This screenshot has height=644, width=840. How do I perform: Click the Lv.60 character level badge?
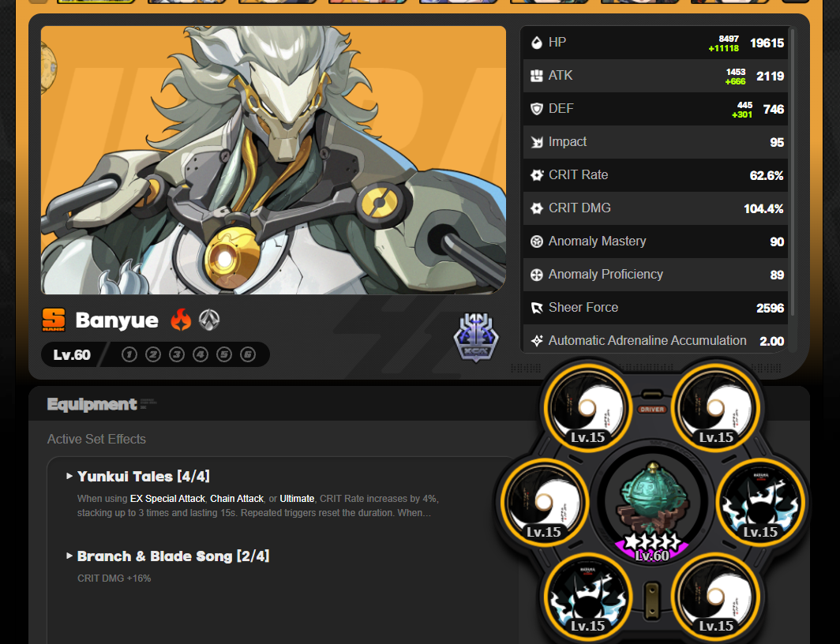[x=72, y=355]
